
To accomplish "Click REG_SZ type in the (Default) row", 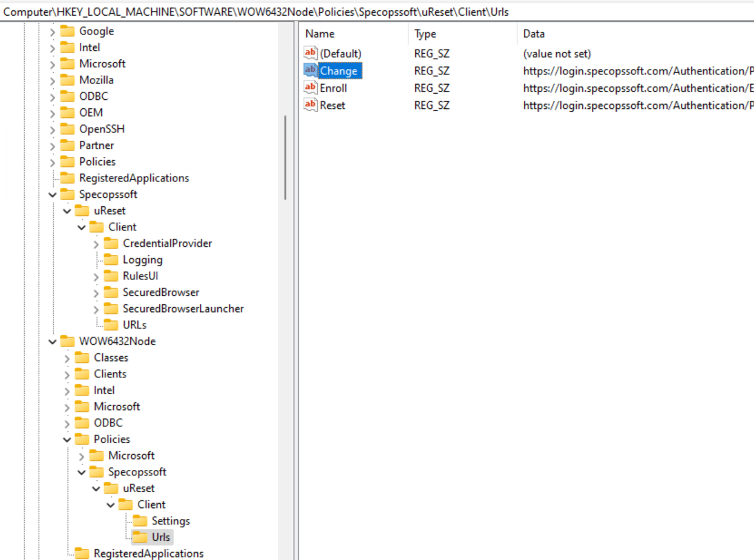I will (432, 54).
